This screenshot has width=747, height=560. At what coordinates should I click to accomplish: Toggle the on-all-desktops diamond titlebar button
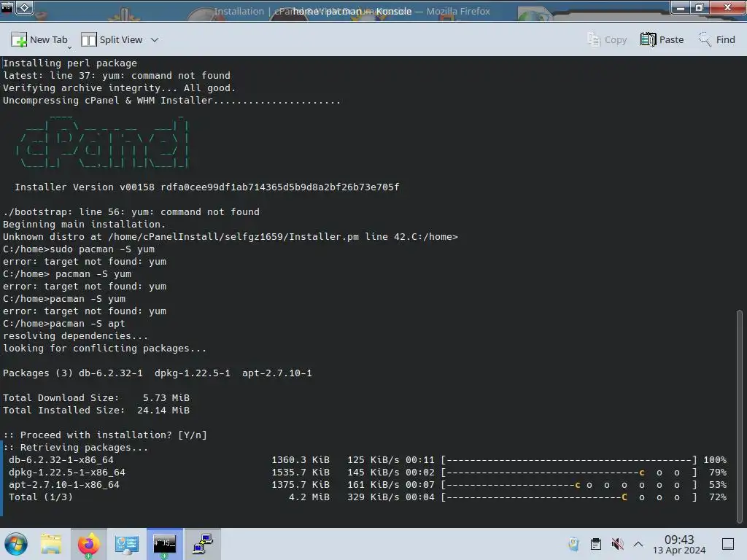click(x=25, y=7)
